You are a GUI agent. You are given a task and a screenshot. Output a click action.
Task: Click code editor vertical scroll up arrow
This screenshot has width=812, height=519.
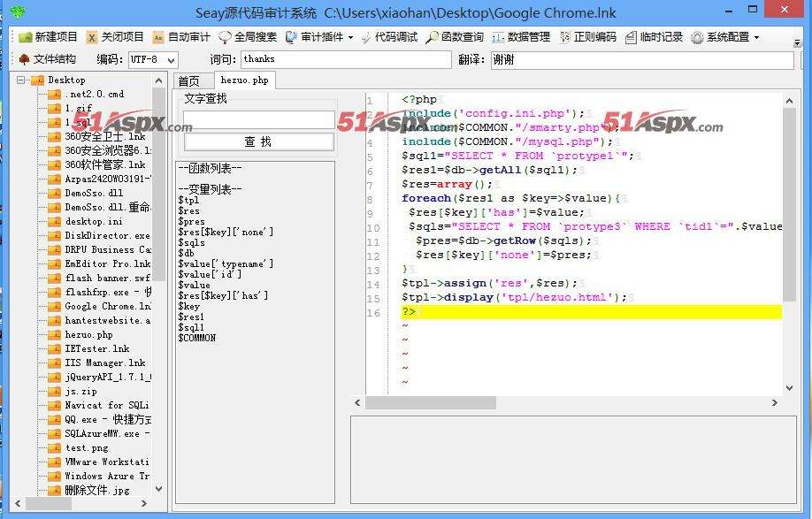(789, 101)
